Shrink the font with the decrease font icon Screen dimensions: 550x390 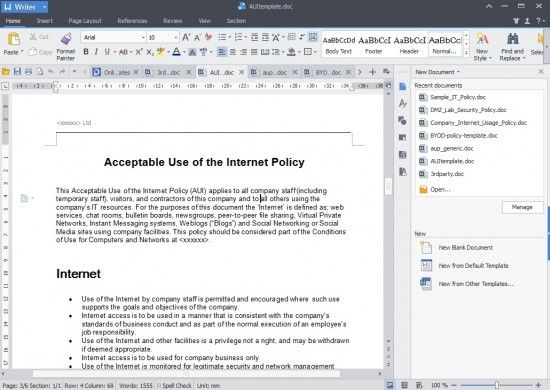pyautogui.click(x=197, y=37)
